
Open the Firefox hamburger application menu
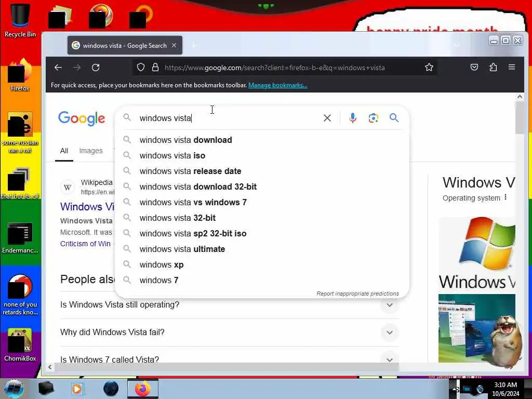click(512, 67)
